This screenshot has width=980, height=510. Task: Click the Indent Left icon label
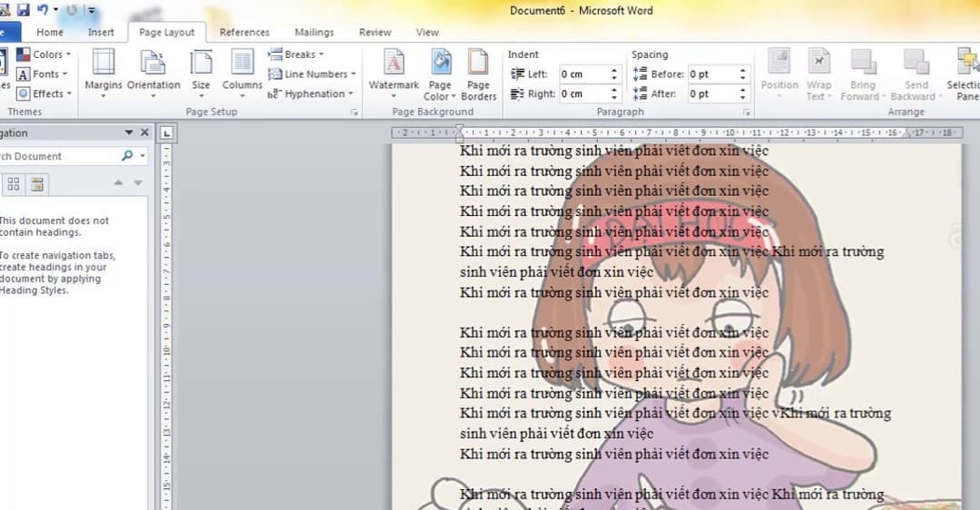[x=517, y=74]
